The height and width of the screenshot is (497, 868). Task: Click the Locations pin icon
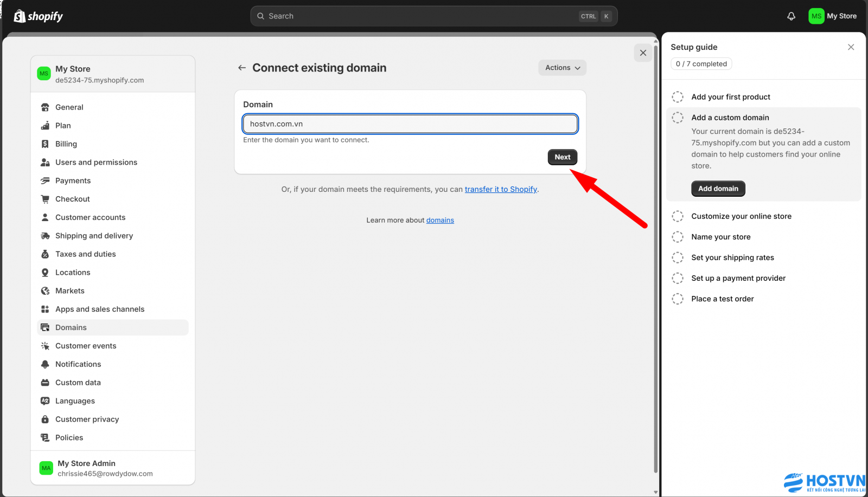tap(45, 273)
